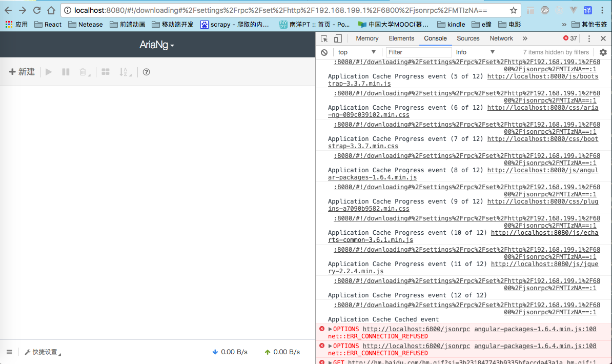Open the Memory panel in DevTools

[366, 38]
